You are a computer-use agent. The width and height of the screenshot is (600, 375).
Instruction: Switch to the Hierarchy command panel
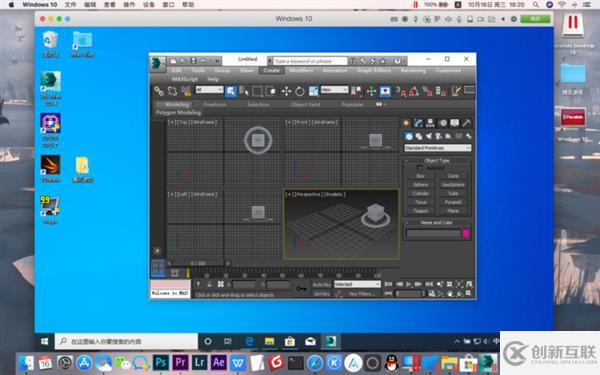pos(430,123)
